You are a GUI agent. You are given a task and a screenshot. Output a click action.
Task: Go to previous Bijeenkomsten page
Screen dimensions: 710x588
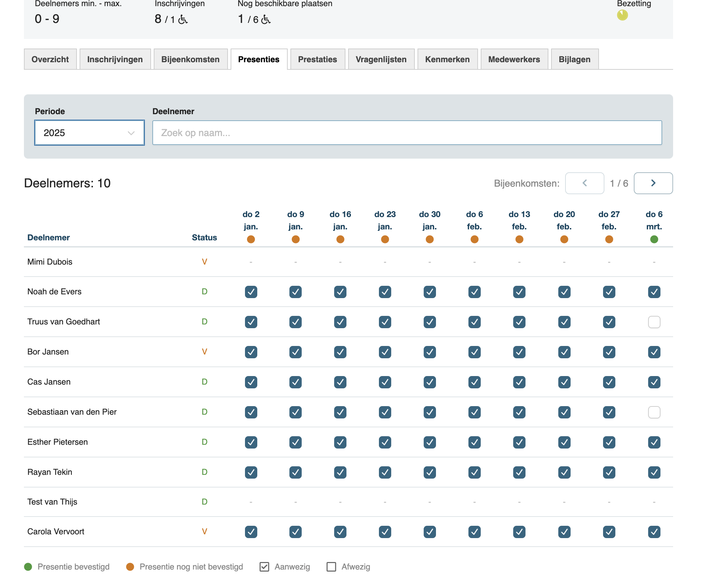pyautogui.click(x=584, y=183)
